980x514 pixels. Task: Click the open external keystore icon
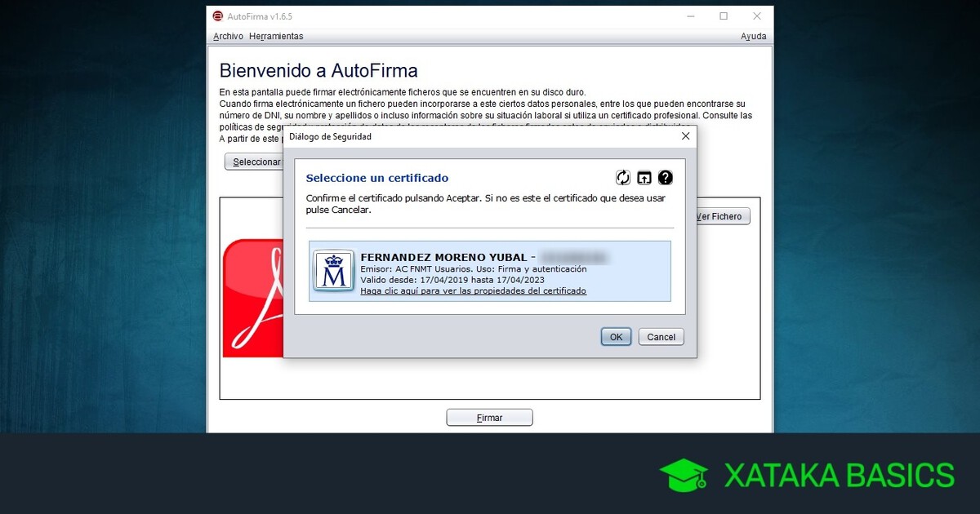644,178
